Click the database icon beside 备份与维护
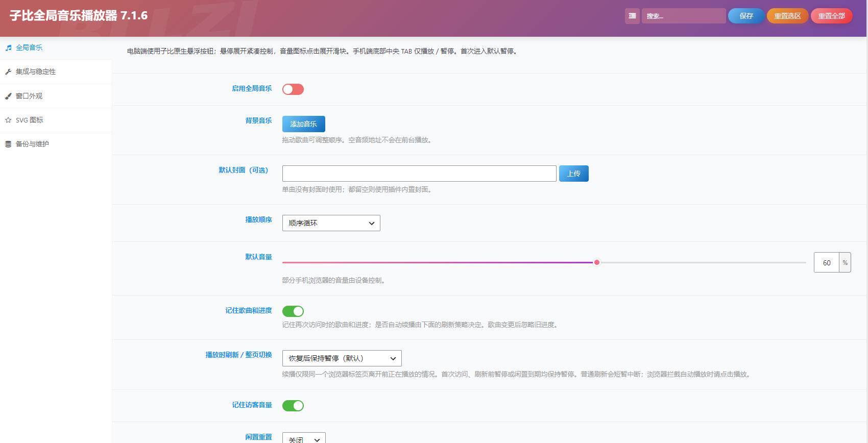868x443 pixels. [x=8, y=144]
